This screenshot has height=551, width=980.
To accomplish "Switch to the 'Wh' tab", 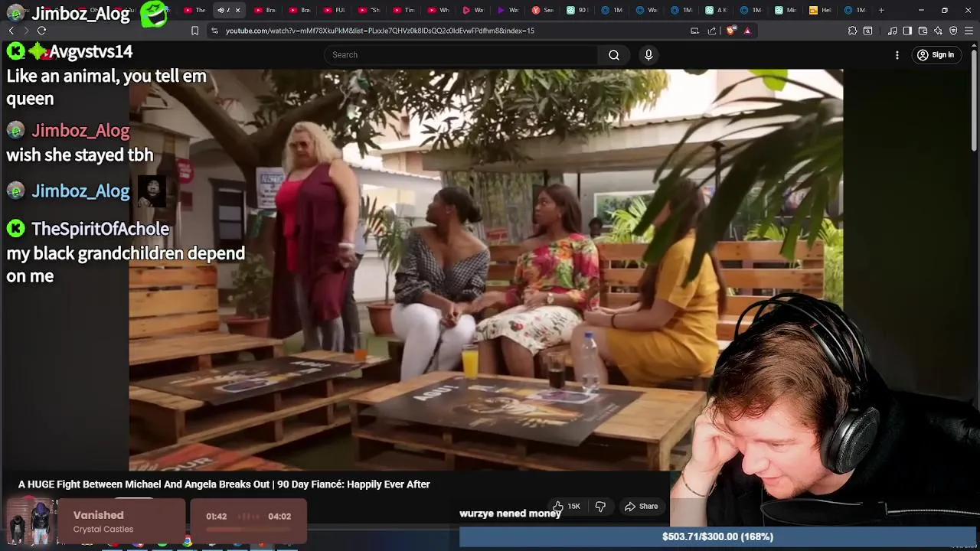I will [439, 10].
